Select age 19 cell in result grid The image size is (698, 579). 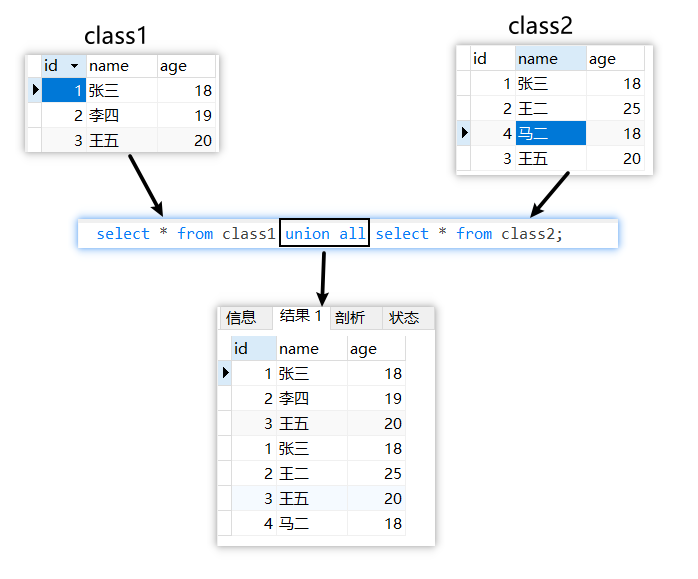pyautogui.click(x=376, y=398)
